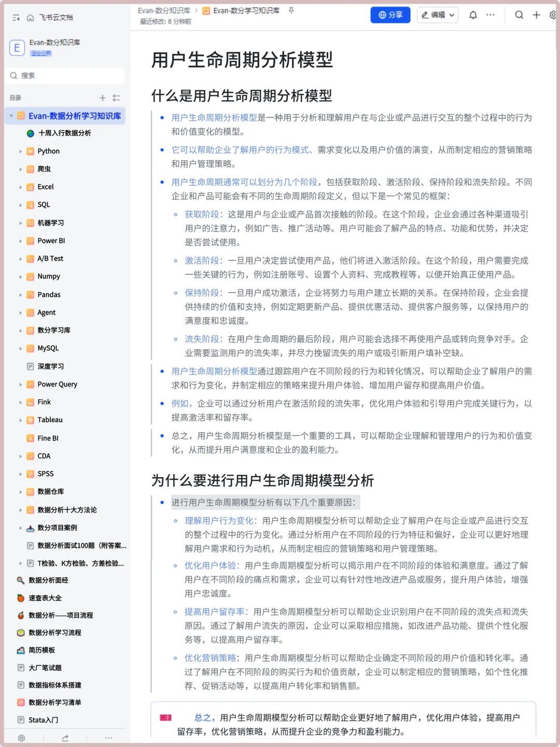Click the sidebar 搜索 search field

(65, 76)
